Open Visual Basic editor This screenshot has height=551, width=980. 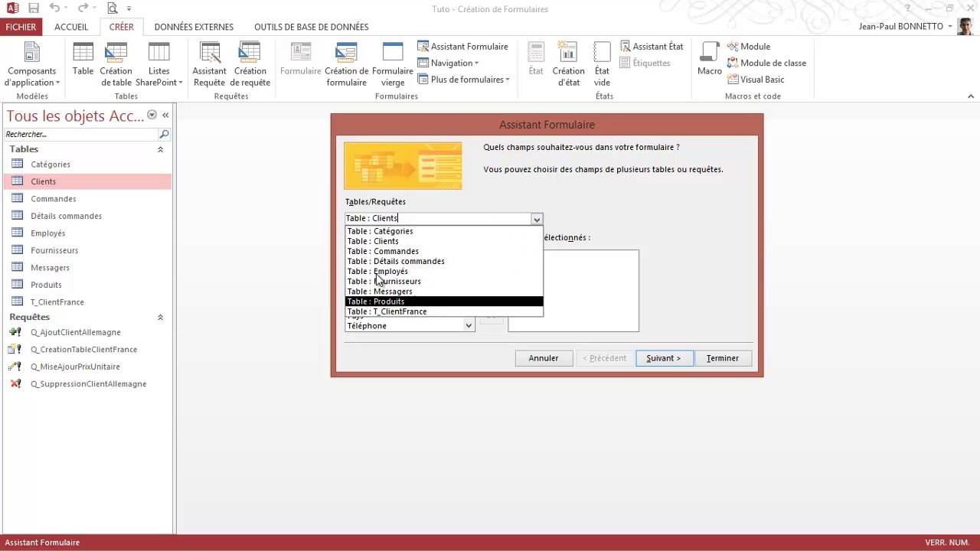point(755,80)
